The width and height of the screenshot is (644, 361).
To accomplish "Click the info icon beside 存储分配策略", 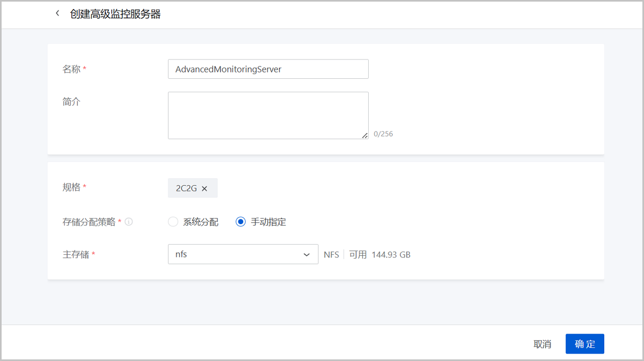I will coord(129,222).
